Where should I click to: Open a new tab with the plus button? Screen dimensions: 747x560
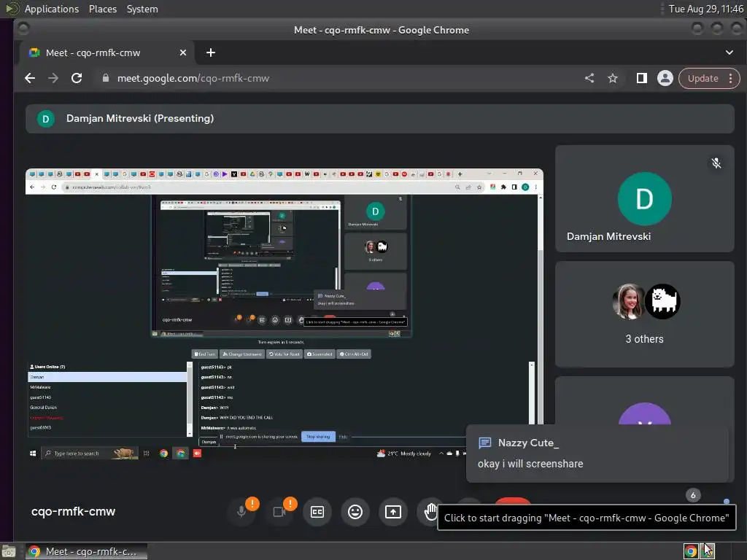[211, 52]
